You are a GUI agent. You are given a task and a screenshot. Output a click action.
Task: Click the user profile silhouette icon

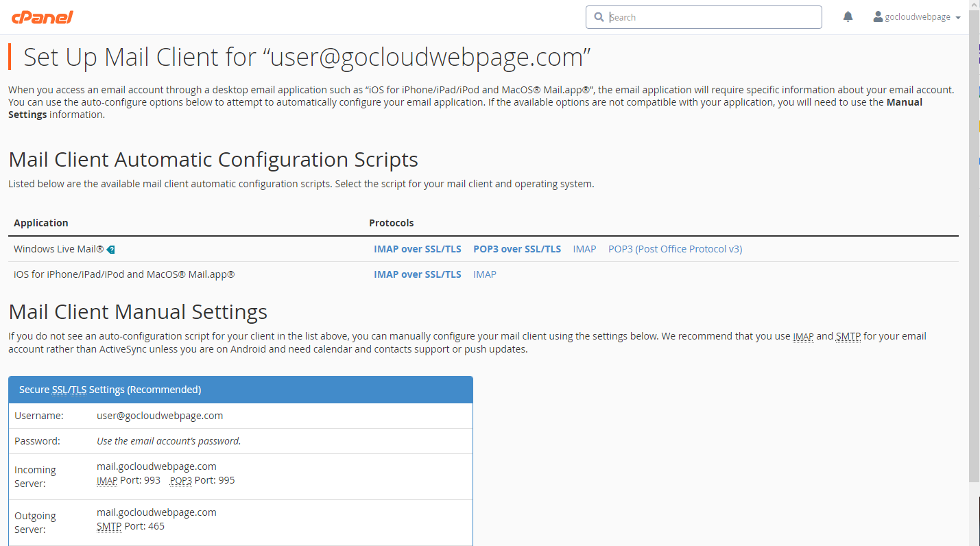pyautogui.click(x=878, y=17)
